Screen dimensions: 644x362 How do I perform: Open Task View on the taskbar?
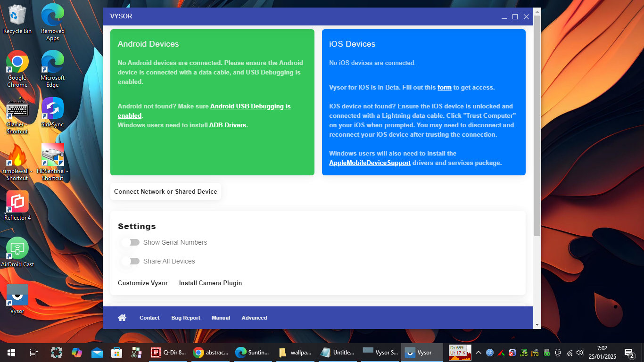tap(33, 353)
